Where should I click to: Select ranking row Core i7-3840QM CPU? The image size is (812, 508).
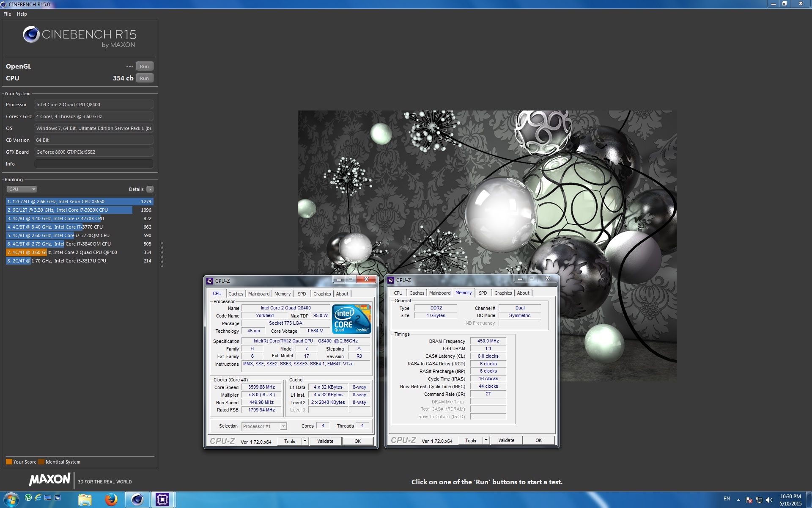(80, 244)
